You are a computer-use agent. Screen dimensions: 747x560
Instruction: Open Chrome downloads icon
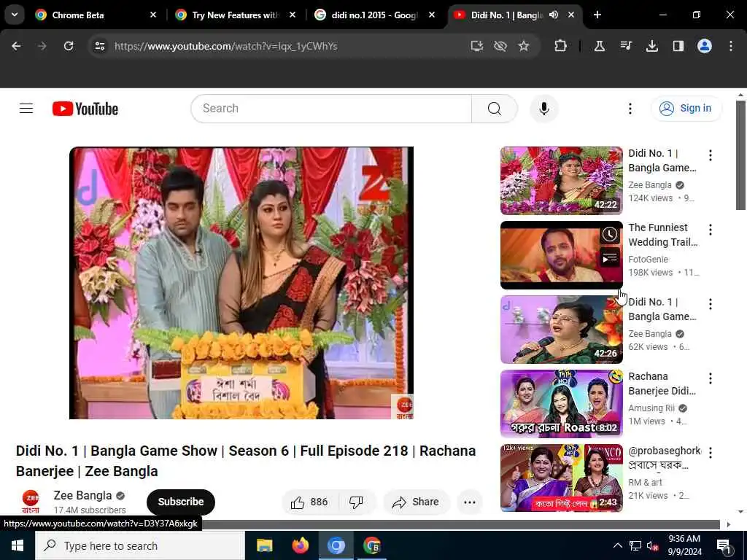coord(651,46)
